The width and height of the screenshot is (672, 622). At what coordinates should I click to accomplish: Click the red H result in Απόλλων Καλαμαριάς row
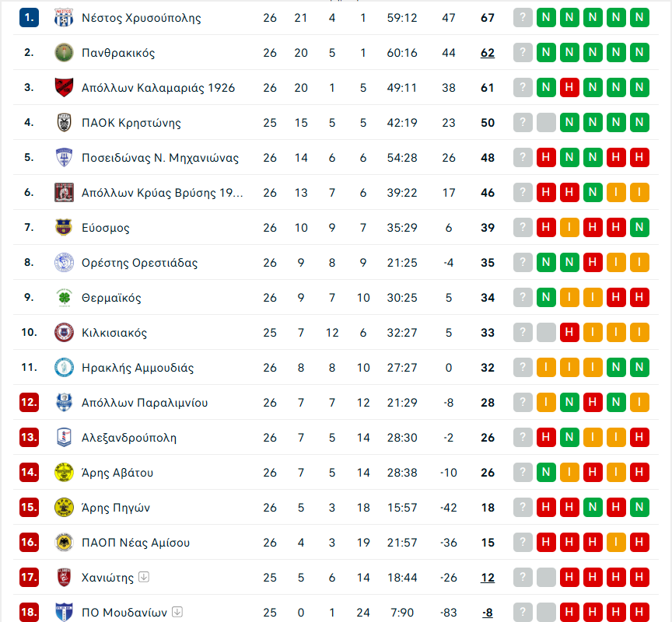(x=569, y=87)
